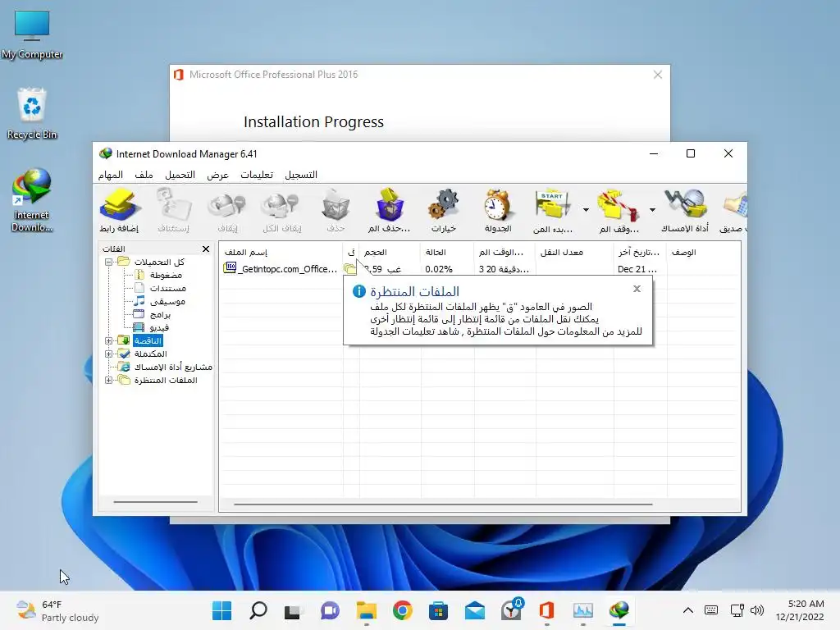
Task: Click the Stop (إيقاف) toolbar icon
Action: pos(227,211)
